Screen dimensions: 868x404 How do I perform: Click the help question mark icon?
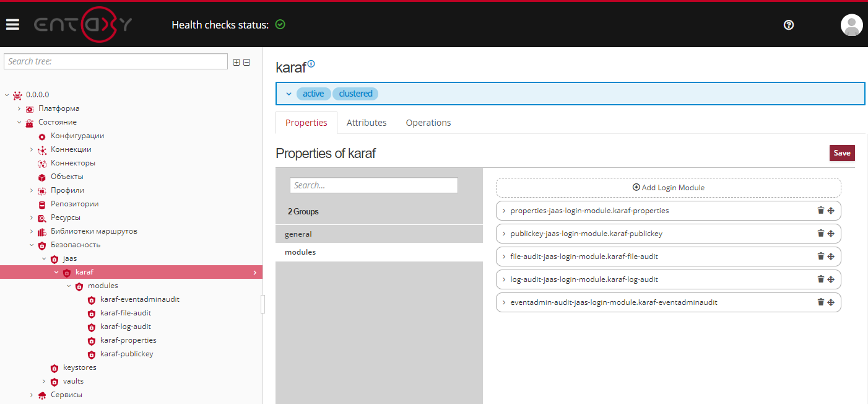click(x=788, y=25)
